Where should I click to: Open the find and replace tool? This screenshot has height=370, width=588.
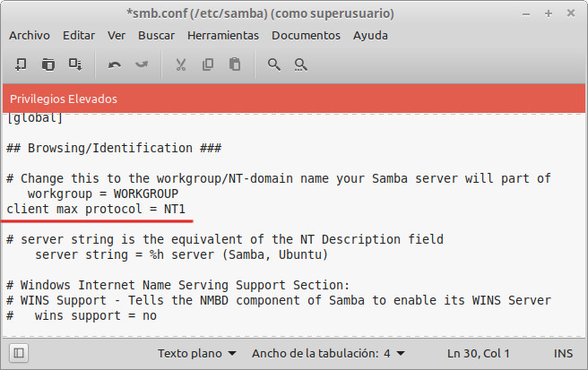(x=301, y=65)
